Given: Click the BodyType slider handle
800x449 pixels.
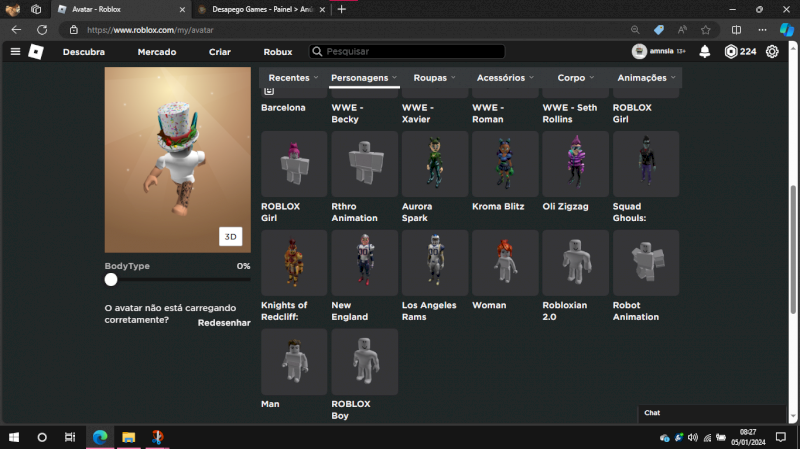Looking at the screenshot, I should click(x=111, y=280).
